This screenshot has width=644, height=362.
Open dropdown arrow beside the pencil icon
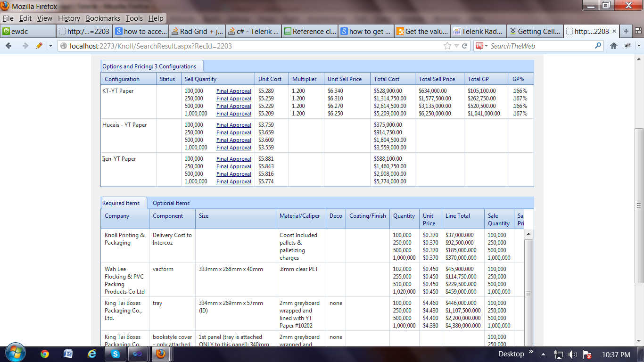pyautogui.click(x=50, y=46)
